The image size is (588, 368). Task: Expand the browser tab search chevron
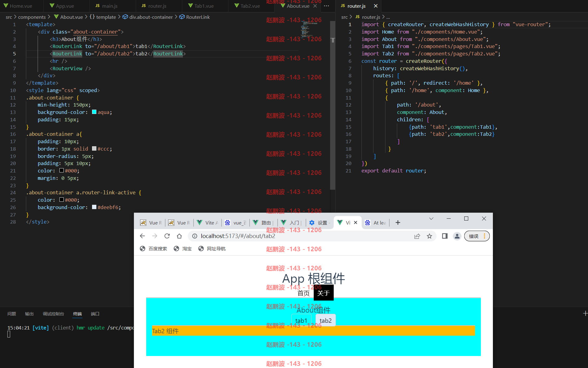click(431, 219)
